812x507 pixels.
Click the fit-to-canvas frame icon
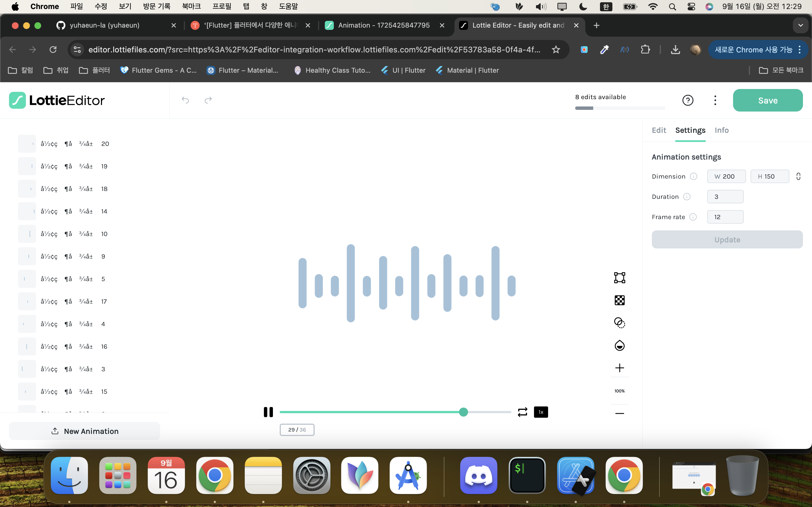point(619,278)
